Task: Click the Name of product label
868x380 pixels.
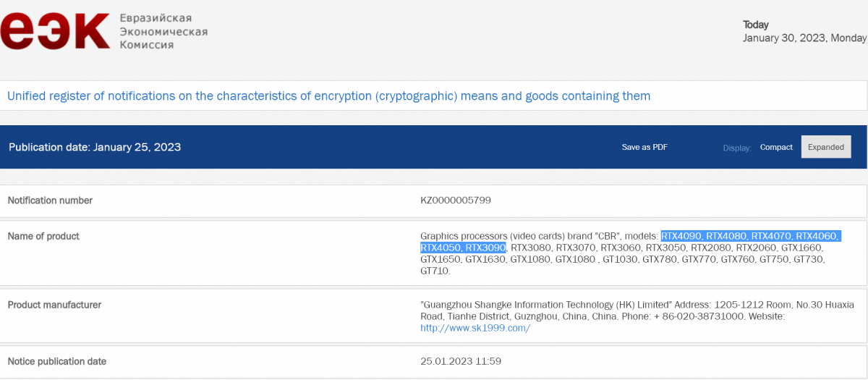Action: click(43, 236)
